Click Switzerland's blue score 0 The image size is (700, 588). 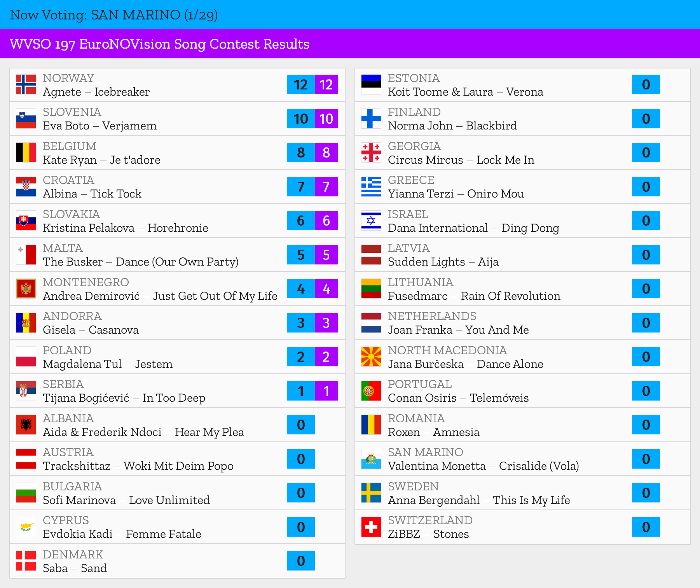[646, 527]
